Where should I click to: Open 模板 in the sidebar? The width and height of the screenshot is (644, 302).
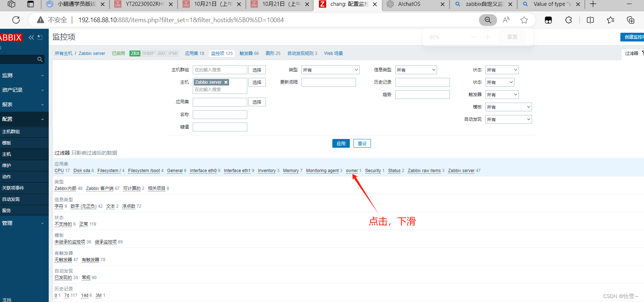point(7,143)
